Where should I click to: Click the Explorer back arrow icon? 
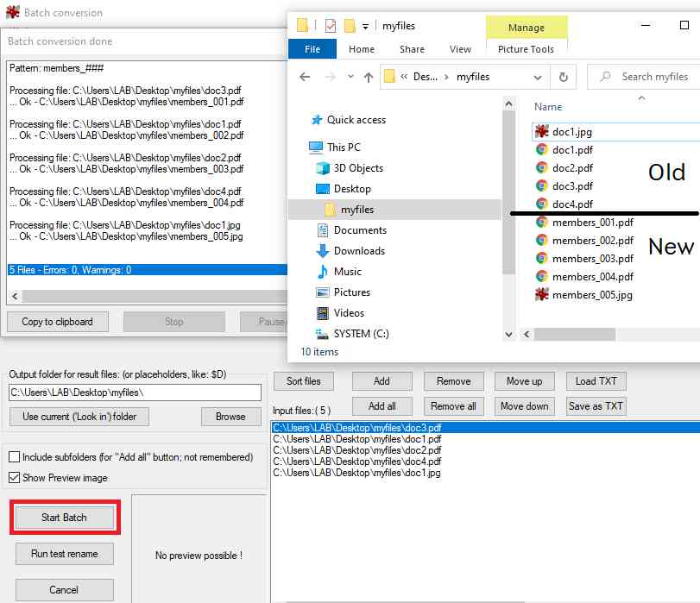(304, 77)
